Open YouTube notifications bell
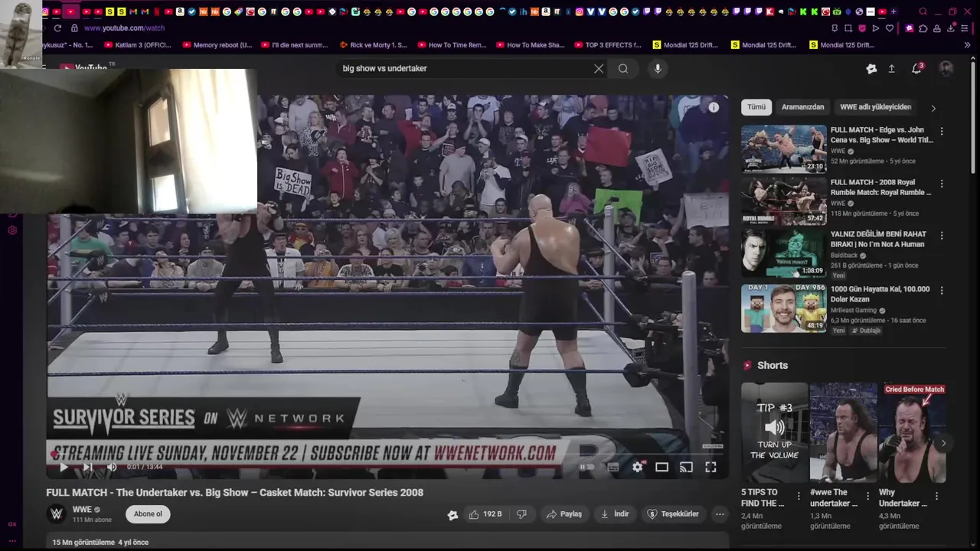980x551 pixels. click(916, 68)
